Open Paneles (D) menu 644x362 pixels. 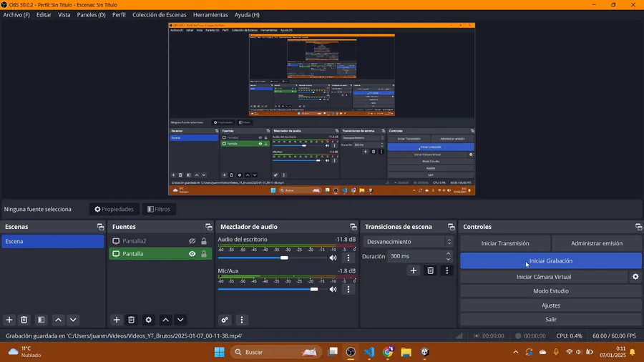pos(91,15)
